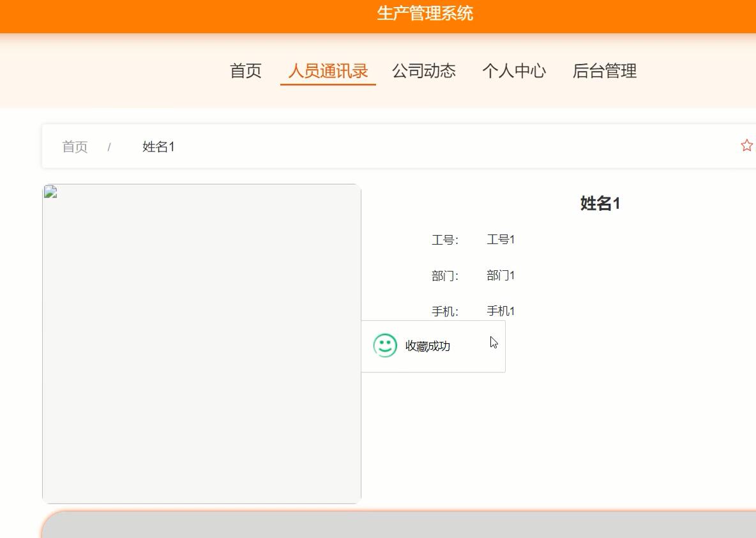Click the green smiley icon in the toast
The image size is (756, 538).
384,346
